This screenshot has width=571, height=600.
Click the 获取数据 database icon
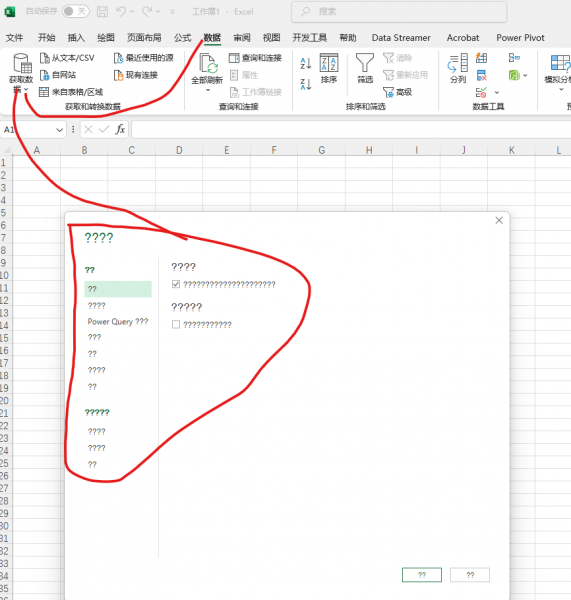point(22,63)
